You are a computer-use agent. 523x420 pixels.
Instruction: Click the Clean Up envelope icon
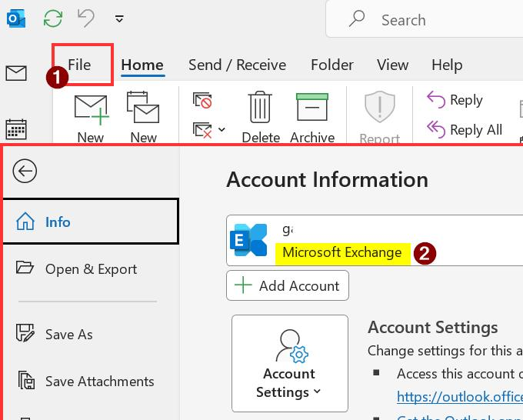pos(202,130)
